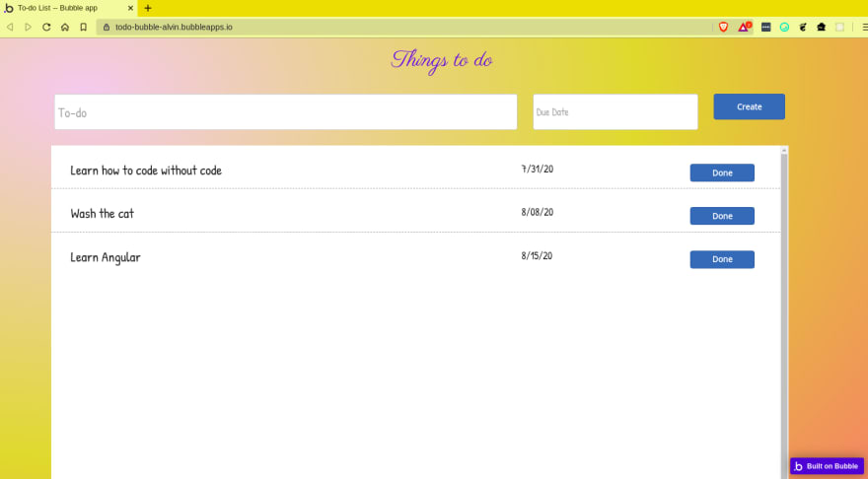Viewport: 868px width, 479px height.
Task: Click the todo list scrollbar
Action: pos(784,315)
